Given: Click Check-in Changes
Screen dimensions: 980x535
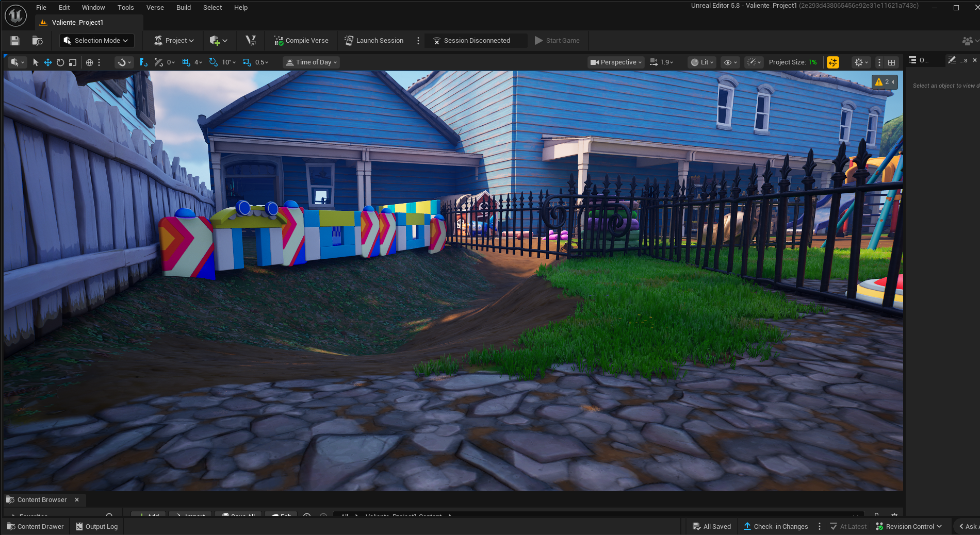Looking at the screenshot, I should 776,527.
